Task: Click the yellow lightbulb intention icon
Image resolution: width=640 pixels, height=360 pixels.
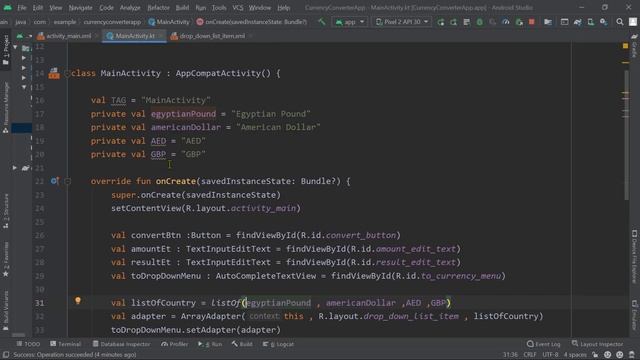Action: click(x=78, y=301)
